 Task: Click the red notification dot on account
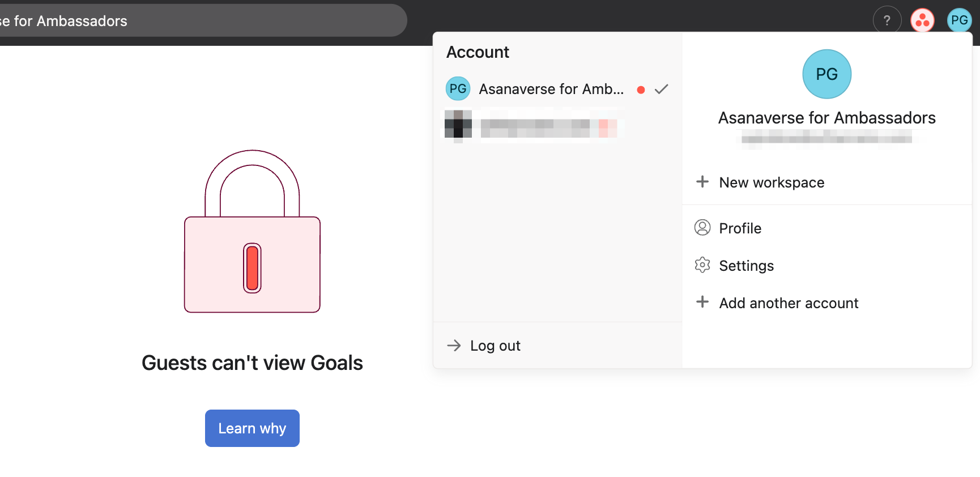(641, 90)
